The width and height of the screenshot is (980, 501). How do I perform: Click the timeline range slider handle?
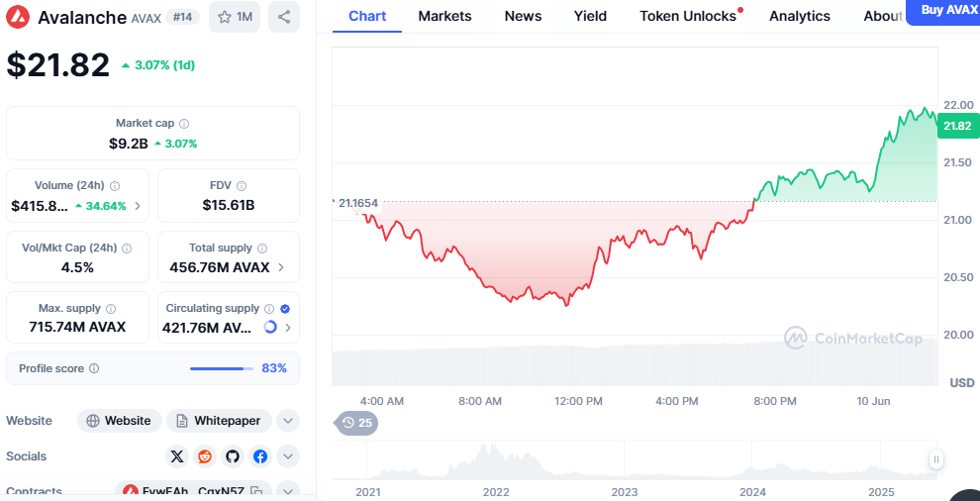[x=935, y=459]
